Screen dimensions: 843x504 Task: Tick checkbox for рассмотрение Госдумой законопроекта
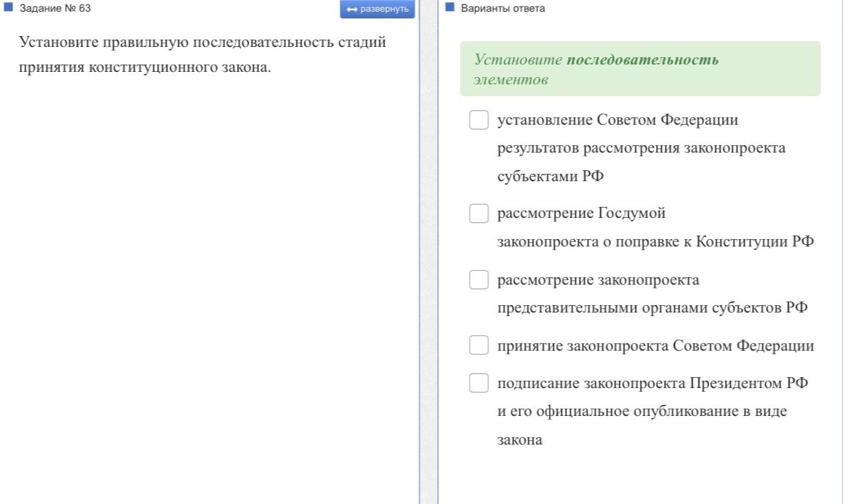(x=478, y=213)
